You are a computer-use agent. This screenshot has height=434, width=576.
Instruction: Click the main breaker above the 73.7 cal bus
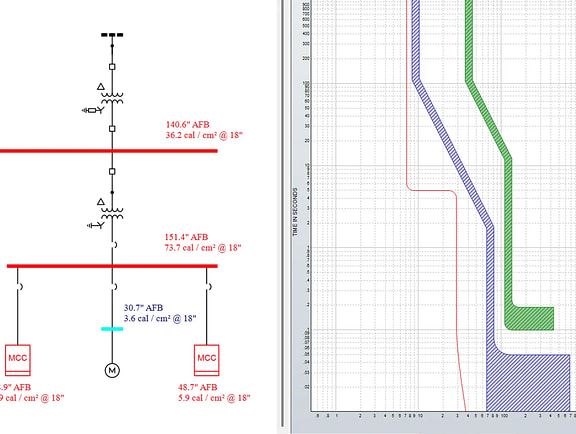[x=114, y=244]
